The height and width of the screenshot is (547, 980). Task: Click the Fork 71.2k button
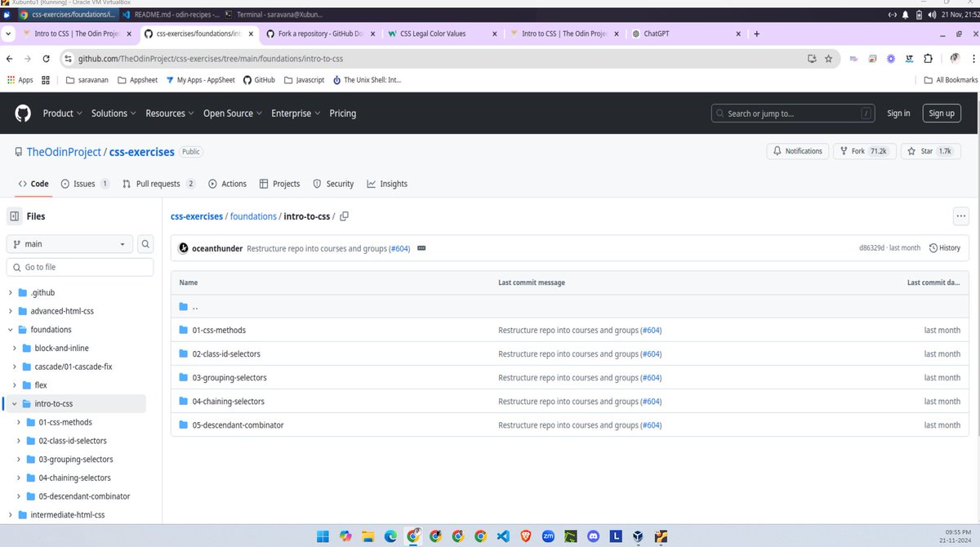click(865, 151)
